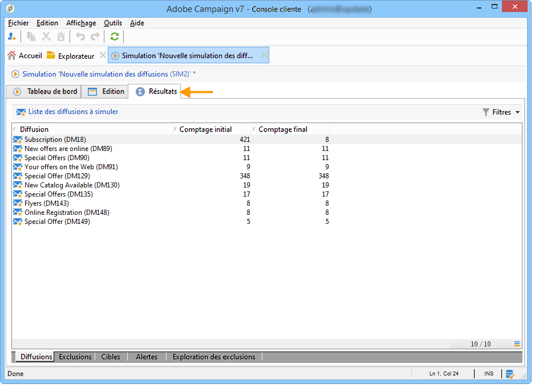Select Flyers (DM143) row

(x=266, y=203)
